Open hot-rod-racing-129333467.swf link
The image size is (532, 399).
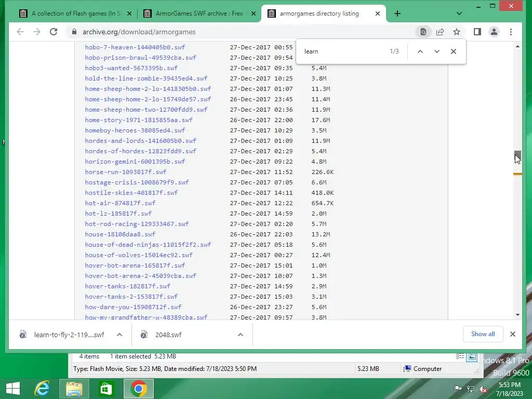137,224
